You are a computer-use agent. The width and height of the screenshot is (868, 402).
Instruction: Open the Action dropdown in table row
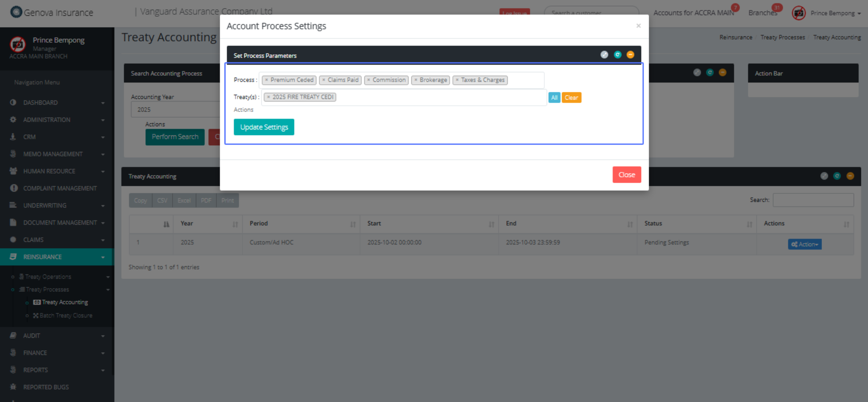click(804, 244)
